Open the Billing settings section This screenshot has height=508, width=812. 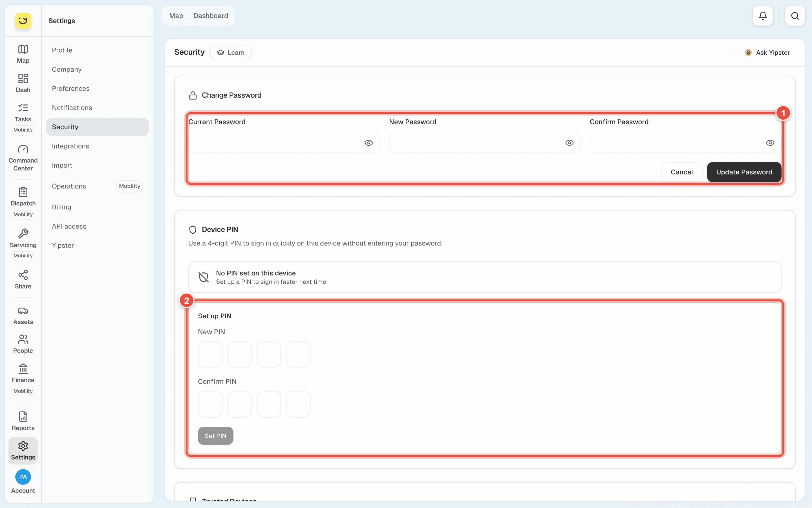(97, 207)
